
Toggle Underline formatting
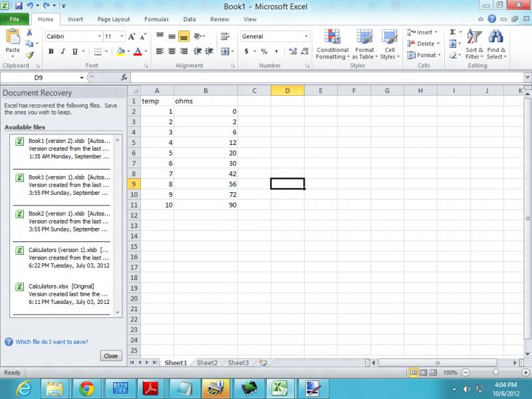pyautogui.click(x=75, y=51)
